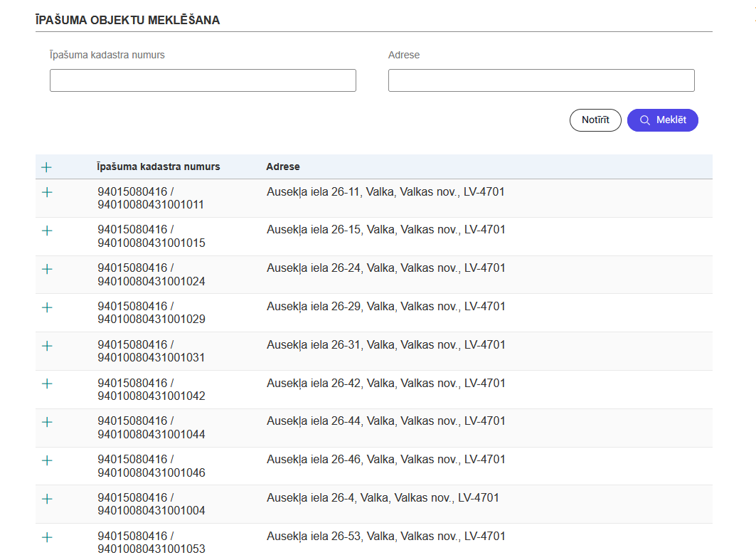The height and width of the screenshot is (560, 756).
Task: Click plus icon beside Ausekļa iela 26-24
Action: (x=47, y=269)
